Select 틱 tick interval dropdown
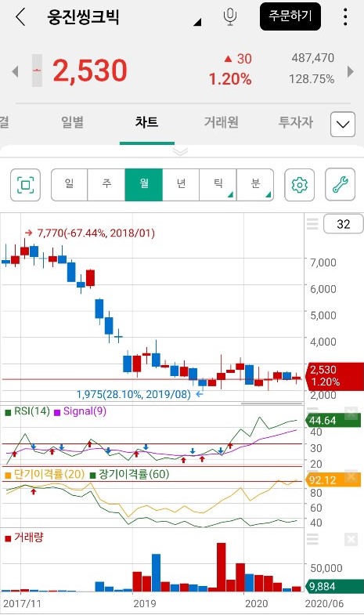Viewport: 364px width, 615px height. (218, 185)
